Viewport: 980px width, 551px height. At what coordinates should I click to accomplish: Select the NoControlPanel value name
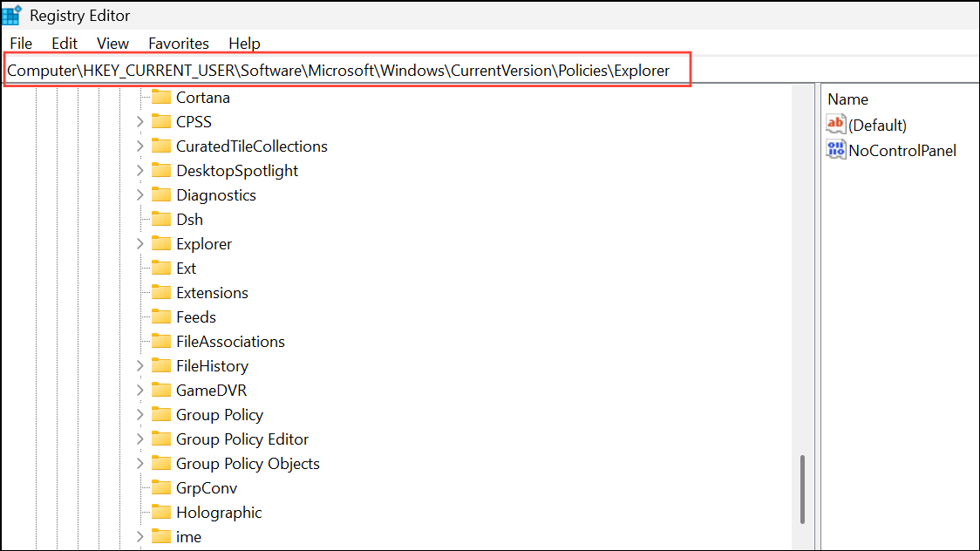(x=902, y=151)
